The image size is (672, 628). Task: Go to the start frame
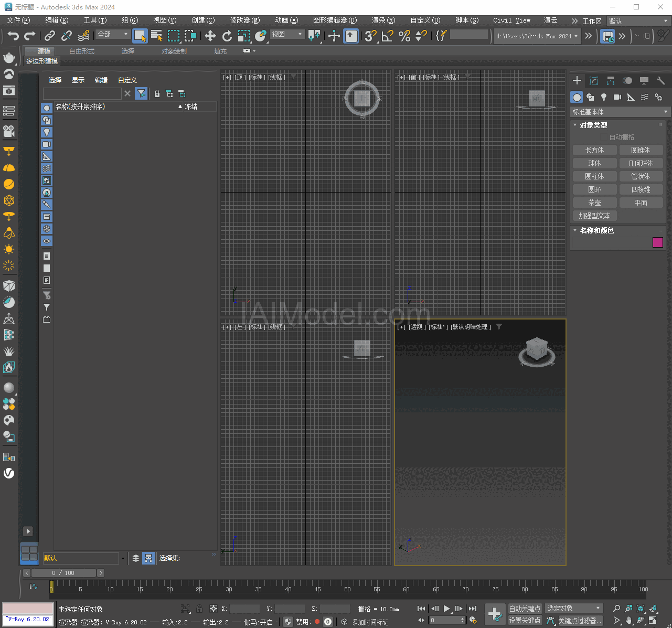tap(421, 609)
